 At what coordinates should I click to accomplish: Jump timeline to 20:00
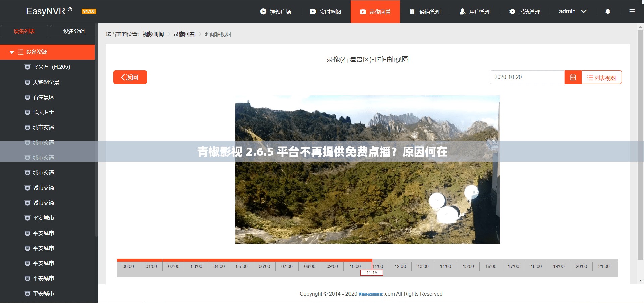click(581, 266)
